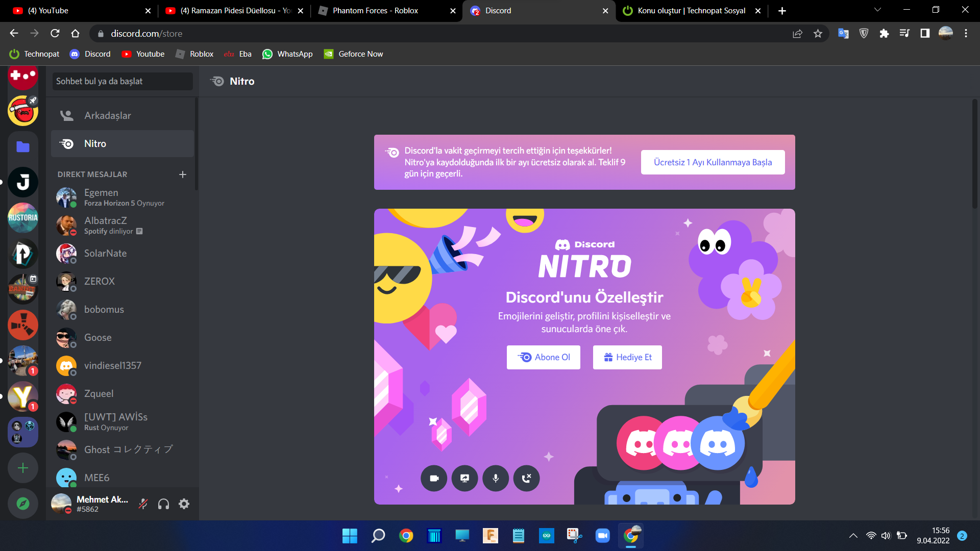Add a server with plus icon
Screen dimensions: 980x551
pos(23,468)
